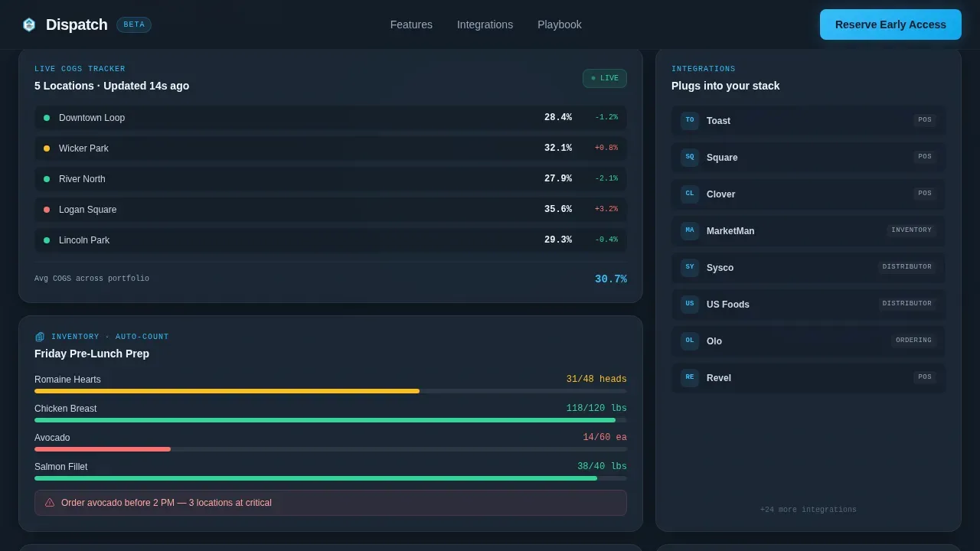Click the Plugs into your stack heading
980x551 pixels.
click(726, 86)
